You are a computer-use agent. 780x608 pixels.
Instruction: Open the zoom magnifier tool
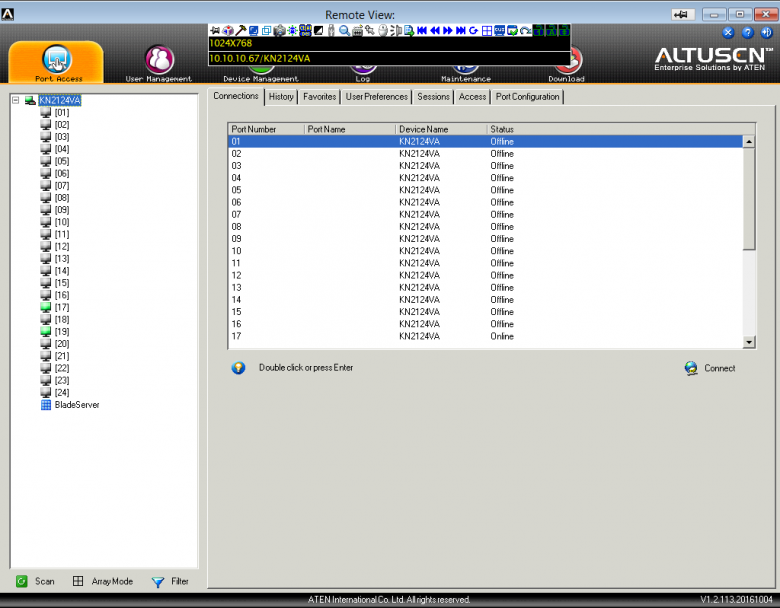[x=344, y=31]
